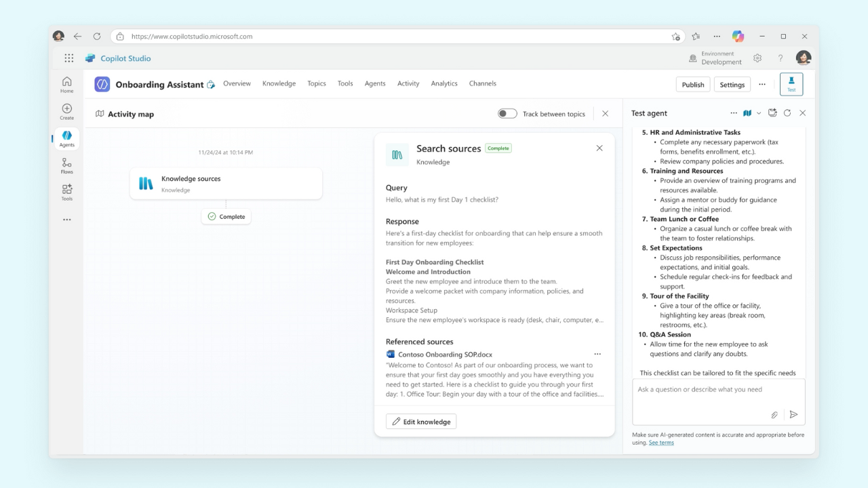Click the 11/24/24 at 10:14 PM timestamp

pos(225,152)
